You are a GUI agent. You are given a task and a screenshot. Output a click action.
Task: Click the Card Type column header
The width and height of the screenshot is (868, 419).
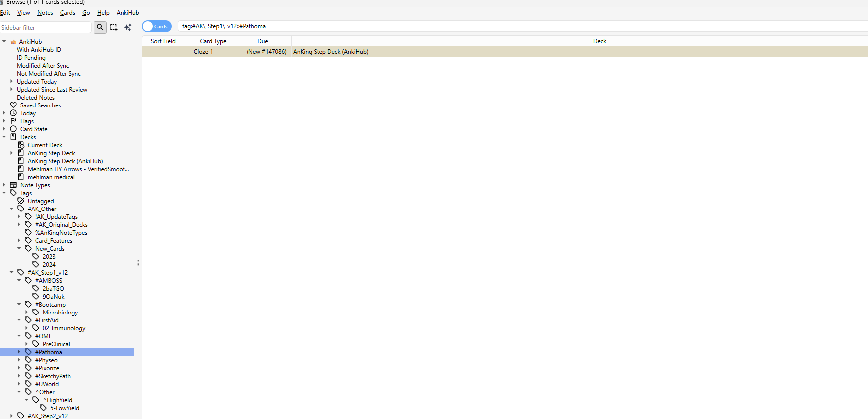213,41
